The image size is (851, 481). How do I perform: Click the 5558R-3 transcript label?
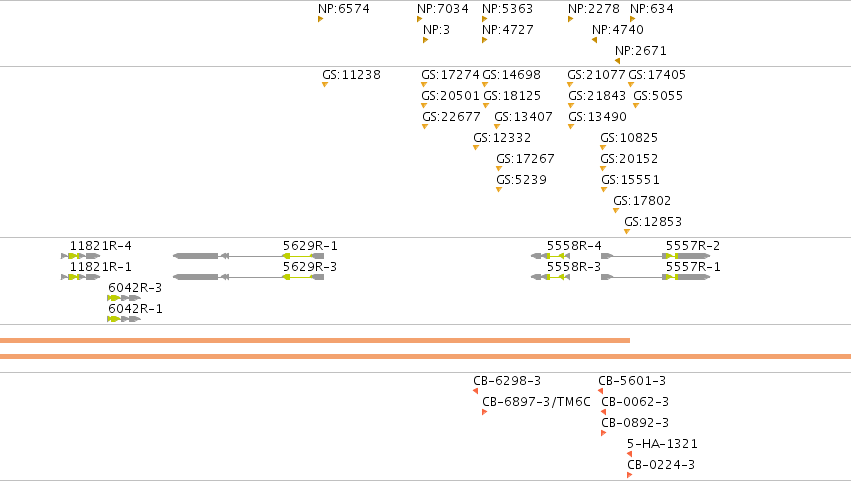coord(574,268)
